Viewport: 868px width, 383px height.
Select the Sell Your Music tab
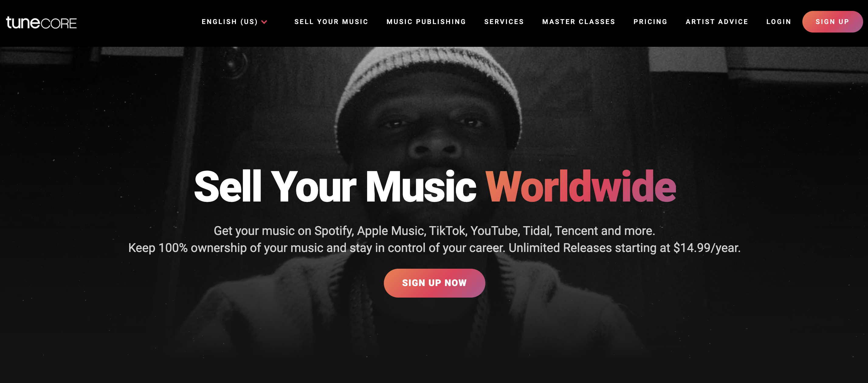click(332, 22)
